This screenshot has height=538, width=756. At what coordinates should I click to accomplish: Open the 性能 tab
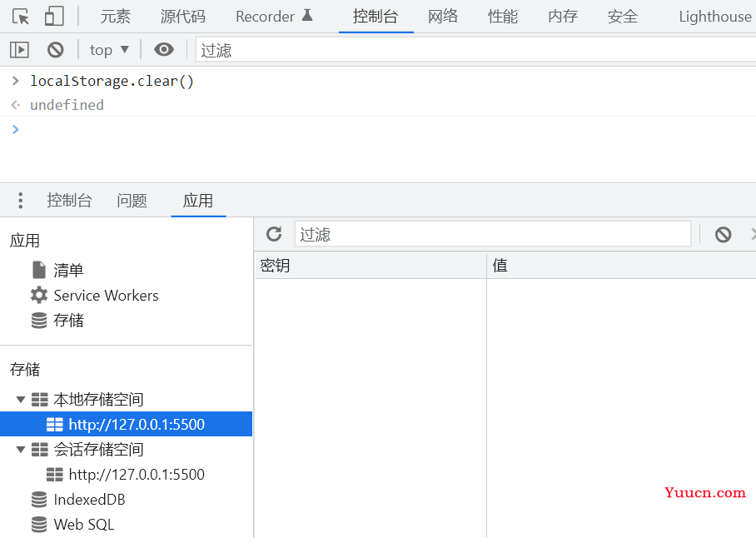point(502,17)
